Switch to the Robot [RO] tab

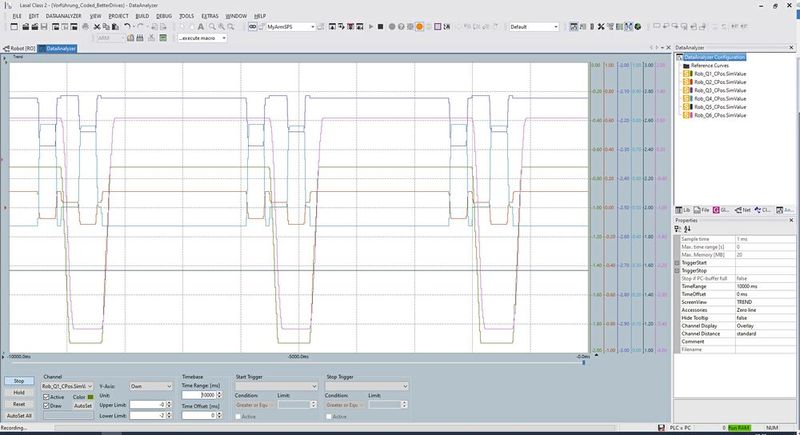22,48
